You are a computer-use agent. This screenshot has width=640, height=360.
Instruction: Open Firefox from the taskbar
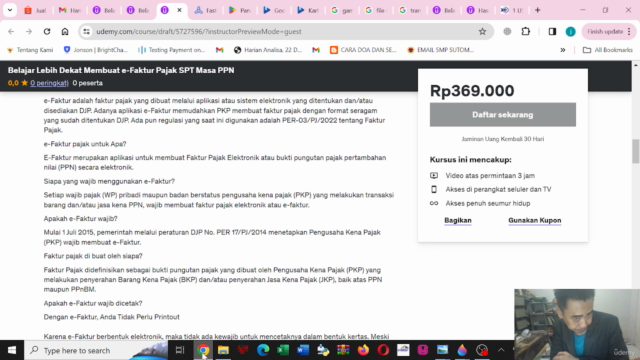click(x=363, y=350)
